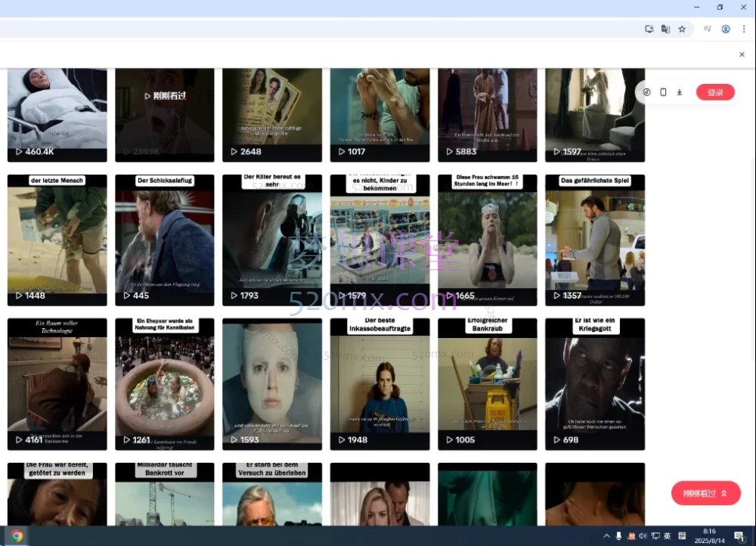Open the volume speaker icon in tray

(643, 536)
